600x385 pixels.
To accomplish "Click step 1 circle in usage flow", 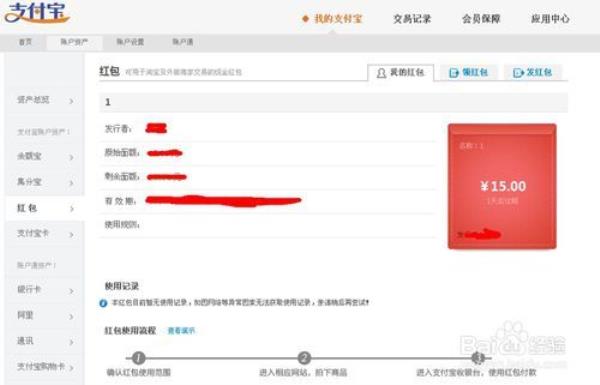I will (139, 358).
